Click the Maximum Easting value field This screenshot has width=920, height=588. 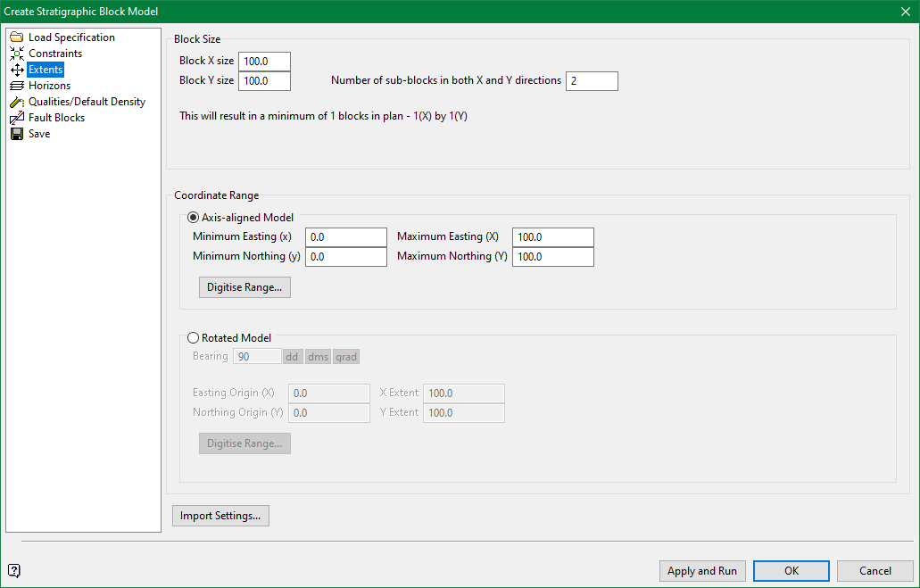552,236
